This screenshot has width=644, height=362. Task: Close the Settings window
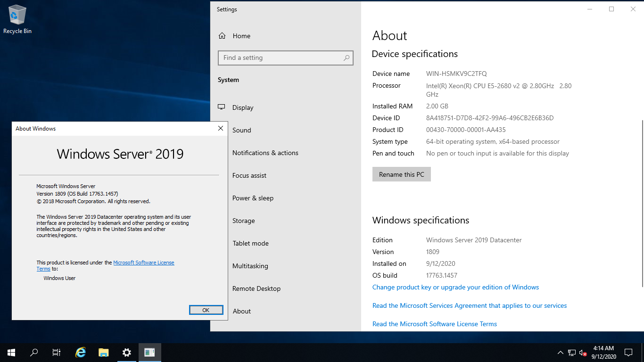coord(633,9)
